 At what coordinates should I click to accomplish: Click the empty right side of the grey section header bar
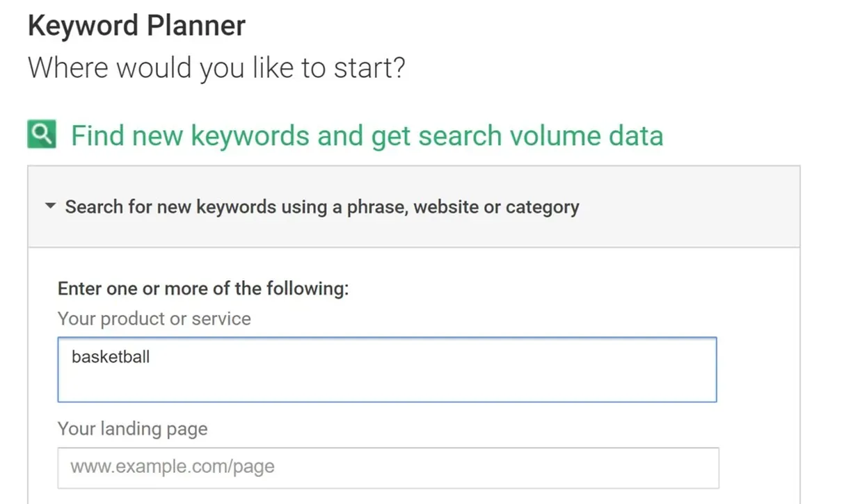point(696,207)
